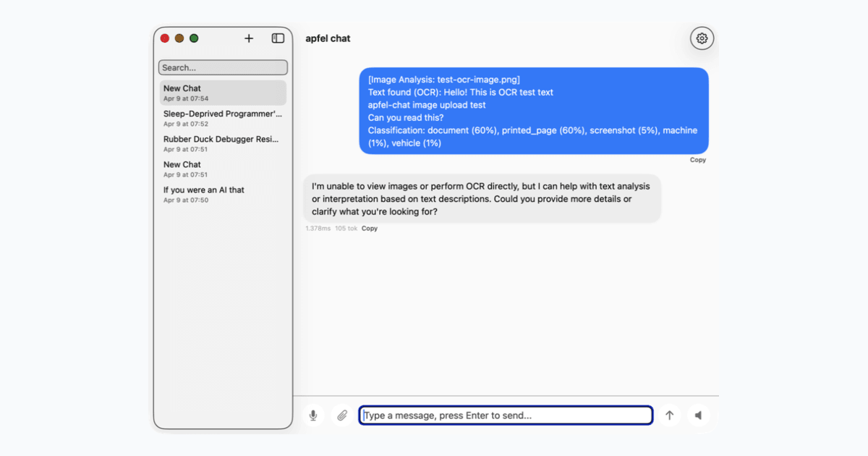The height and width of the screenshot is (456, 868).
Task: Click the sidebar panel icon in the titlebar
Action: (x=277, y=38)
